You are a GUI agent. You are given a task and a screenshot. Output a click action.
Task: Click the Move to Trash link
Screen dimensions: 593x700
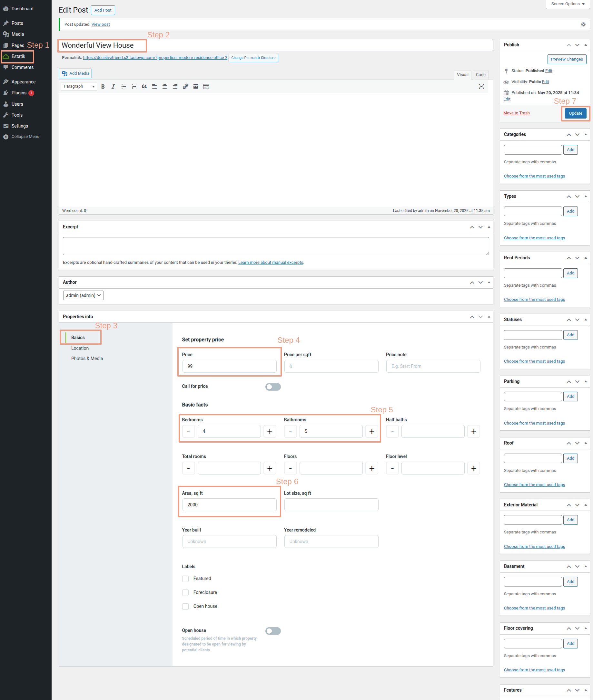(516, 113)
